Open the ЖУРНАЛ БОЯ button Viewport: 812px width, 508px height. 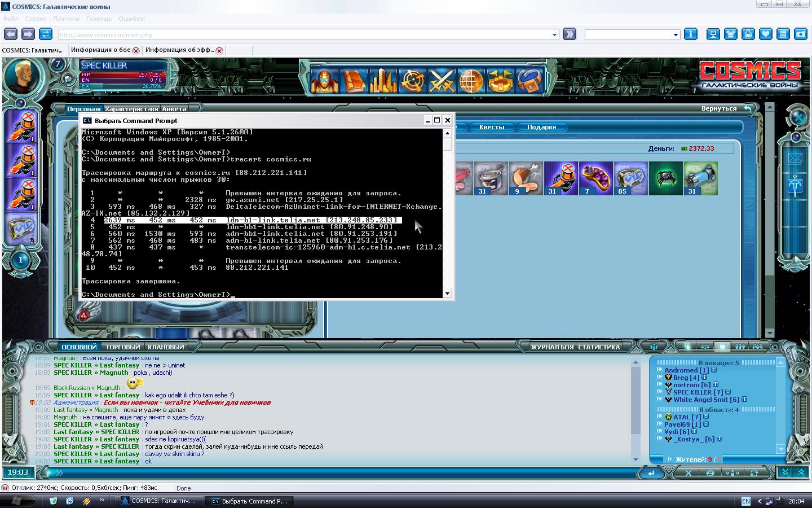point(552,347)
